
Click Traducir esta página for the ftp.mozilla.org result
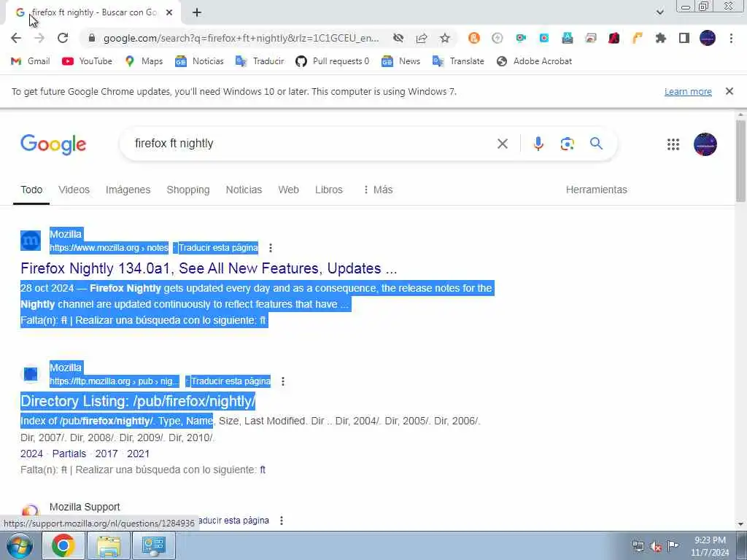(231, 381)
